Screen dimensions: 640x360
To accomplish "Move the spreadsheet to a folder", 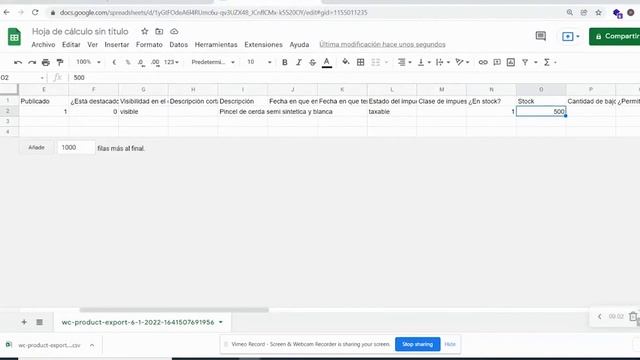I will point(159,31).
